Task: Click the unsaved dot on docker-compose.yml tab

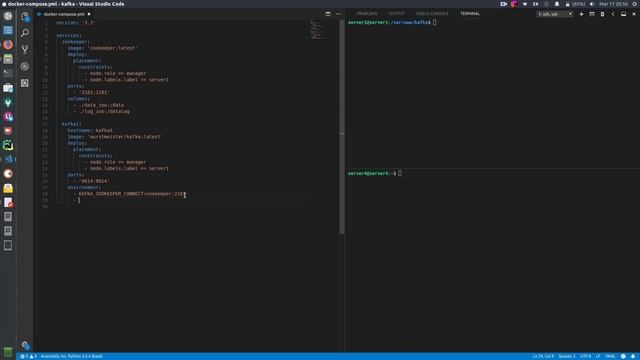Action: 89,14
